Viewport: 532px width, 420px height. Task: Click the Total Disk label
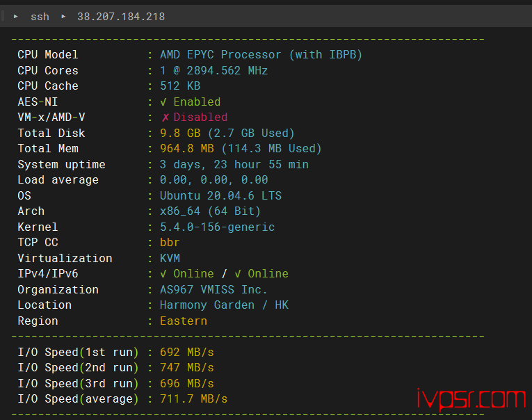coord(51,133)
